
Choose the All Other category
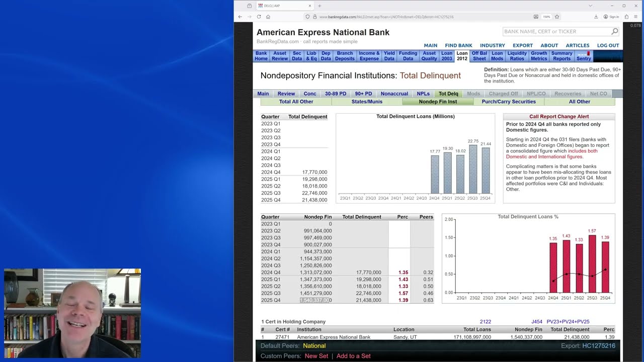[580, 102]
